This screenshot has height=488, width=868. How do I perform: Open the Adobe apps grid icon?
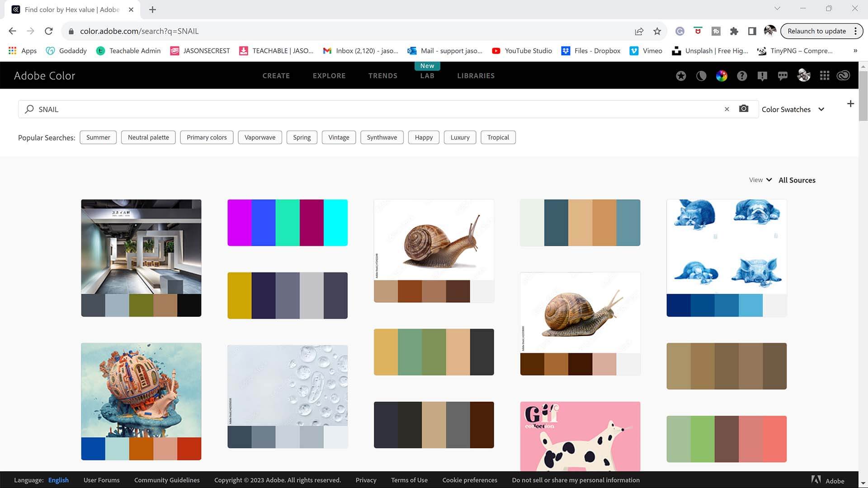tap(825, 76)
